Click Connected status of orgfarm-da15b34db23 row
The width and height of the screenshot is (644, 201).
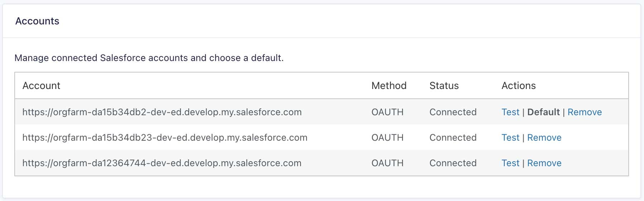coord(453,138)
